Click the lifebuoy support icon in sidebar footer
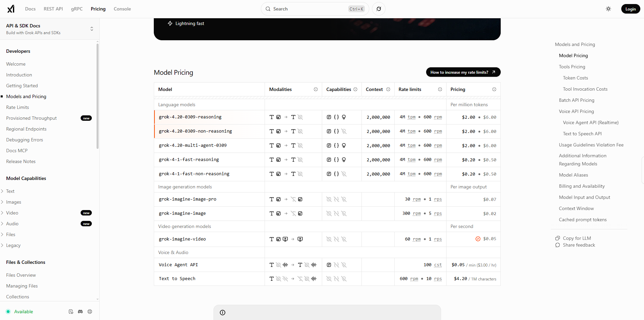Viewport: 644px width, 320px height. [90, 312]
